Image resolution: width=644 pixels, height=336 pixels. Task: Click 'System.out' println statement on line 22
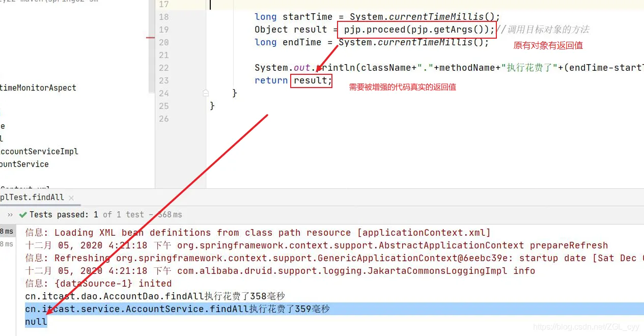tap(282, 68)
